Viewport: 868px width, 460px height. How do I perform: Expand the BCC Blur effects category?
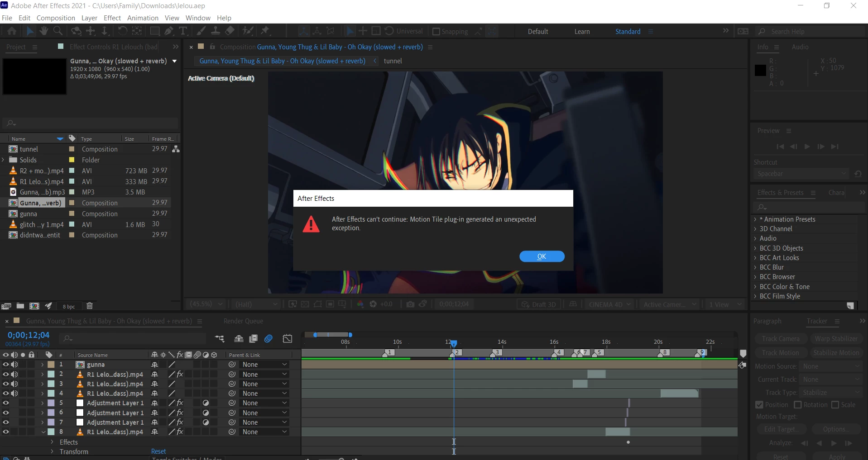click(x=755, y=267)
